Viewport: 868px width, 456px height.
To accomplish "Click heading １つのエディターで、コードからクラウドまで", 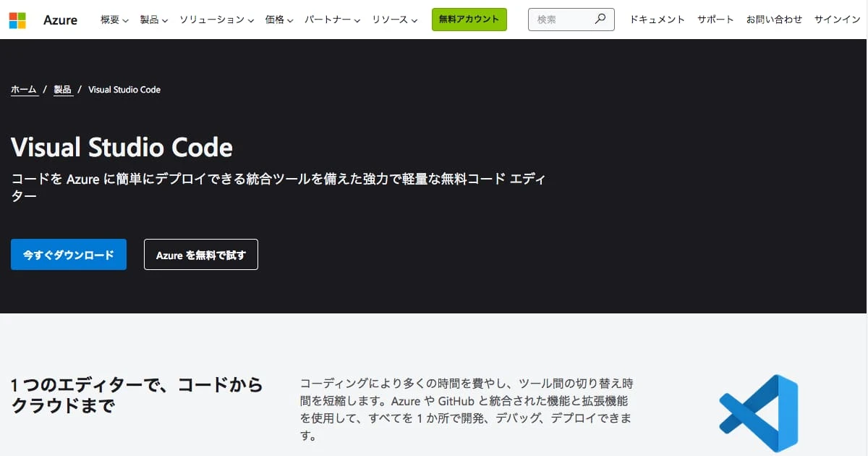I will 137,394.
